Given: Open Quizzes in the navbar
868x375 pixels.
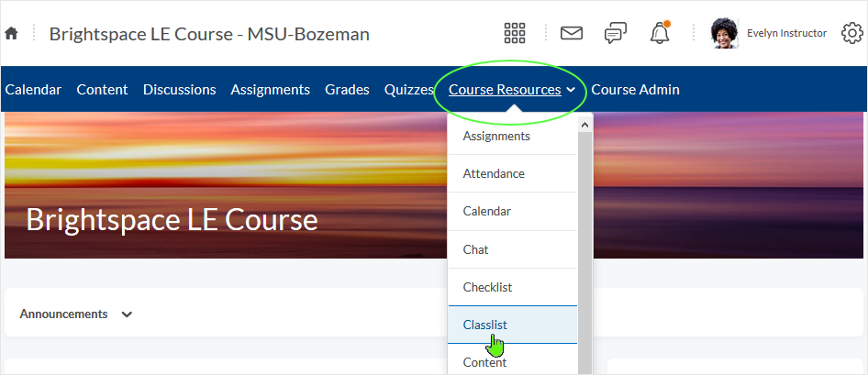Looking at the screenshot, I should pyautogui.click(x=409, y=90).
